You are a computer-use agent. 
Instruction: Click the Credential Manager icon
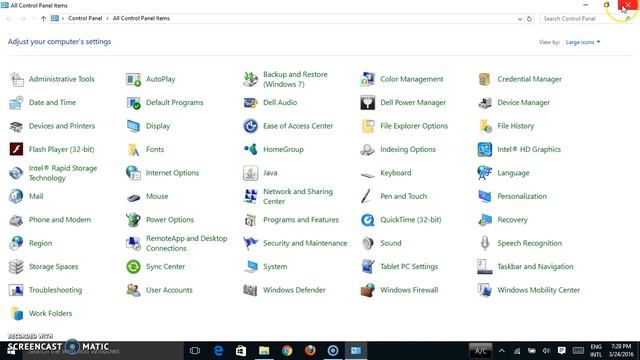click(x=484, y=79)
